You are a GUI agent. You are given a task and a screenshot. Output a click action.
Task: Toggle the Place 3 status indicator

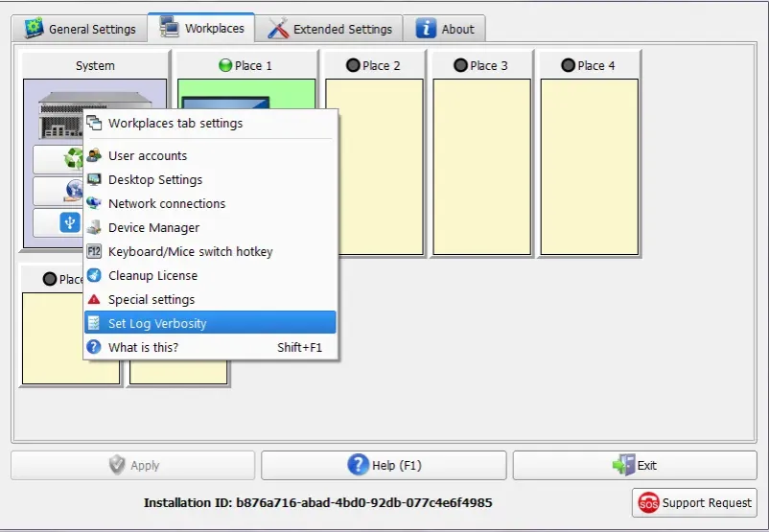click(460, 66)
